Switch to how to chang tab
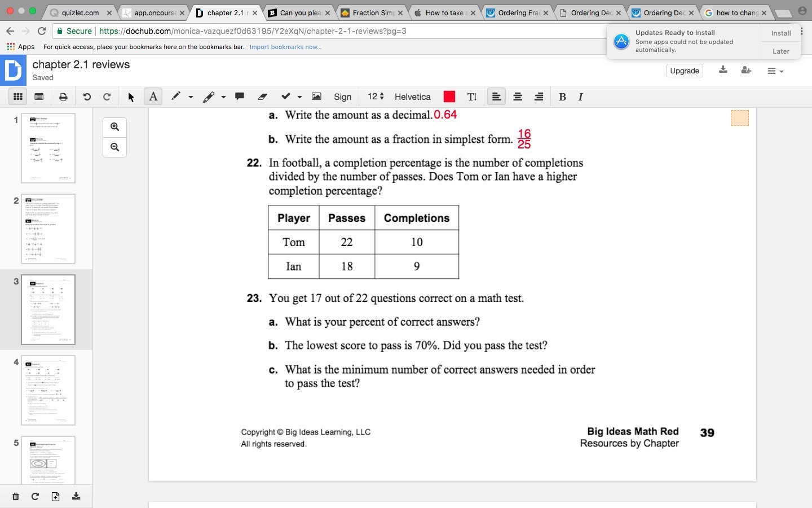812x508 pixels. (x=736, y=12)
